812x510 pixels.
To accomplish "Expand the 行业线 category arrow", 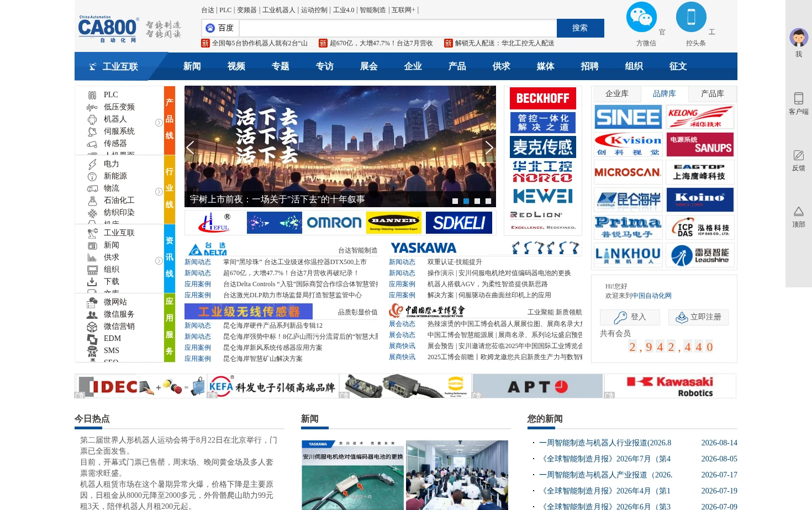I will coord(159,192).
